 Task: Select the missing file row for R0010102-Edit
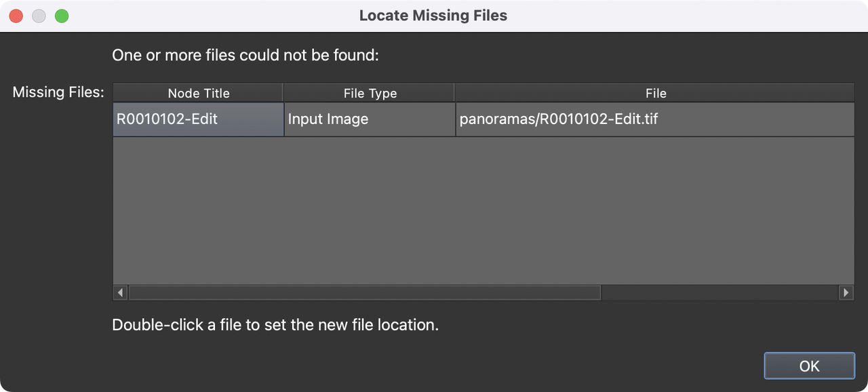pyautogui.click(x=475, y=119)
